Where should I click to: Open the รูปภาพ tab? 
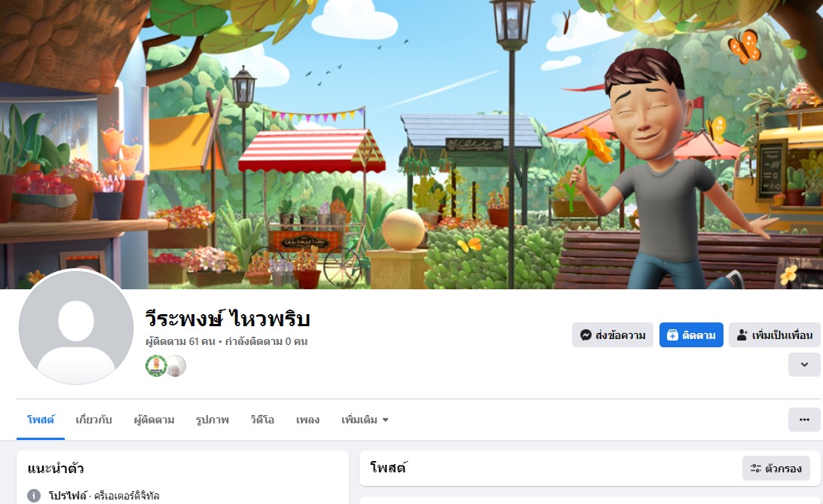(212, 420)
